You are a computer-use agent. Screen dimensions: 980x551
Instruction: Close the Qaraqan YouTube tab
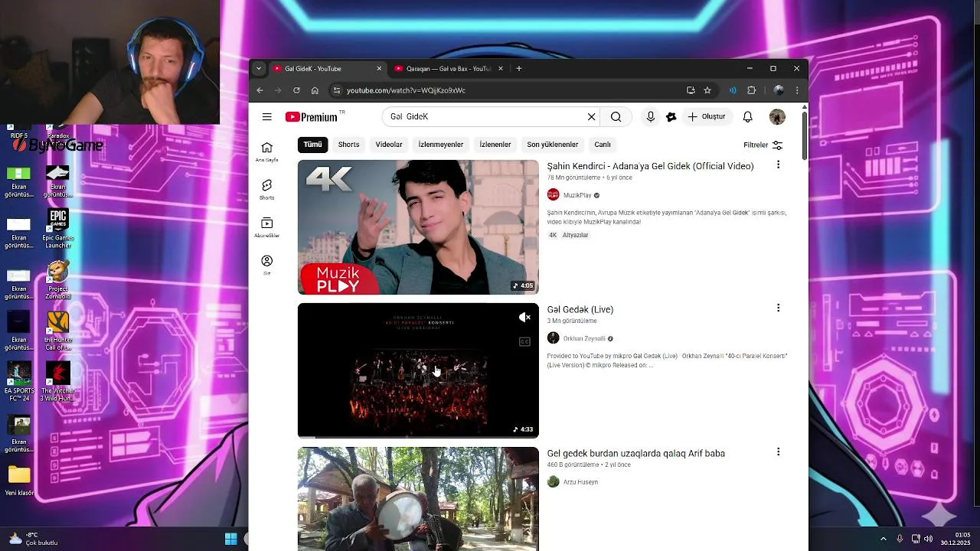pos(501,69)
